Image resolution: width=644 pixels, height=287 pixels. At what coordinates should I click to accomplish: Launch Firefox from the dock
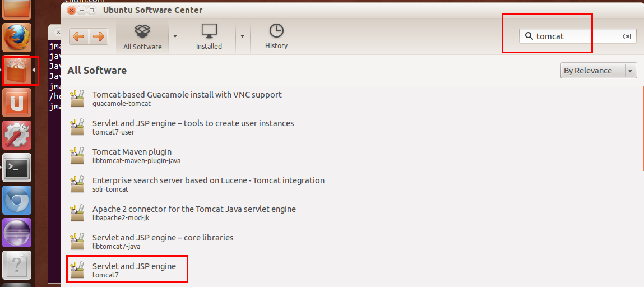point(17,38)
